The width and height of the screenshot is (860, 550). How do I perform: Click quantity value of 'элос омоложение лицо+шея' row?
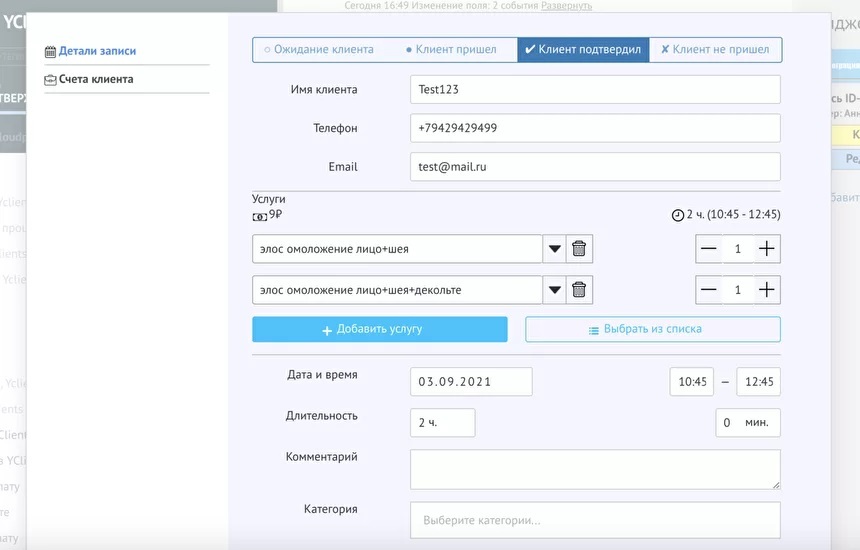738,249
